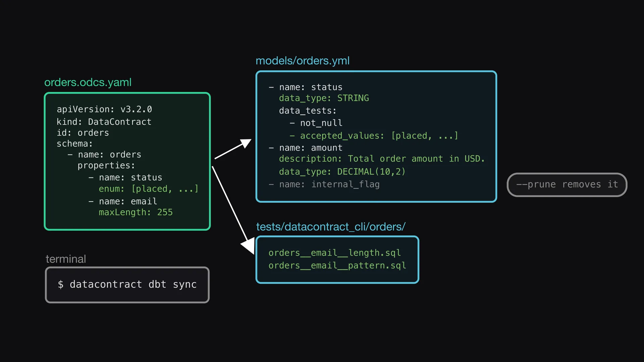Click the orders.odcs.yaml file title
This screenshot has width=644, height=362.
[x=88, y=82]
